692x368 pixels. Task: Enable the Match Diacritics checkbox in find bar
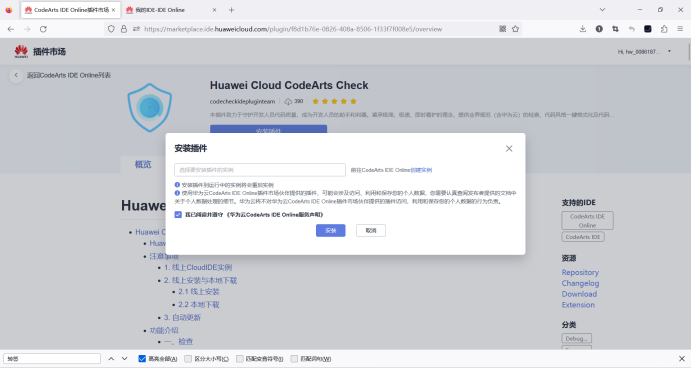point(240,359)
